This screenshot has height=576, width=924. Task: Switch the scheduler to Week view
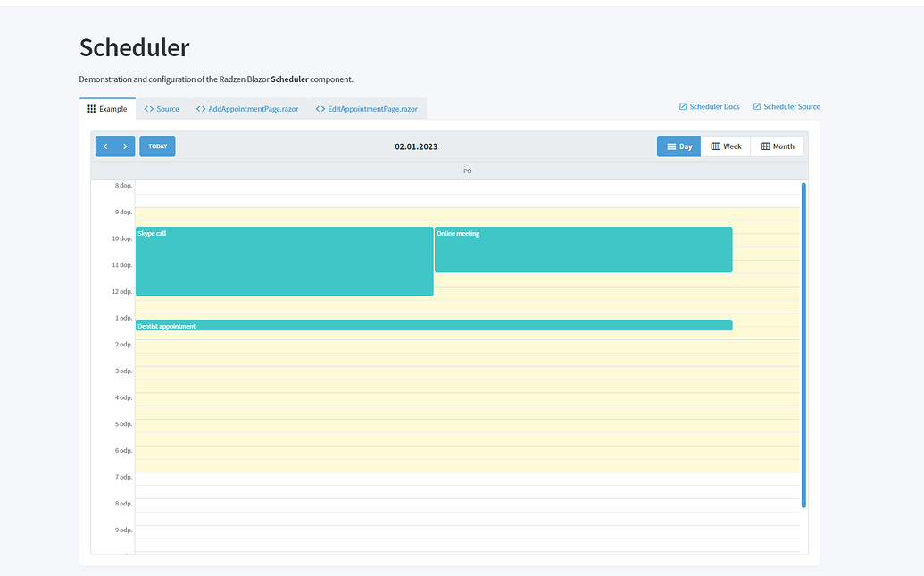pos(725,146)
